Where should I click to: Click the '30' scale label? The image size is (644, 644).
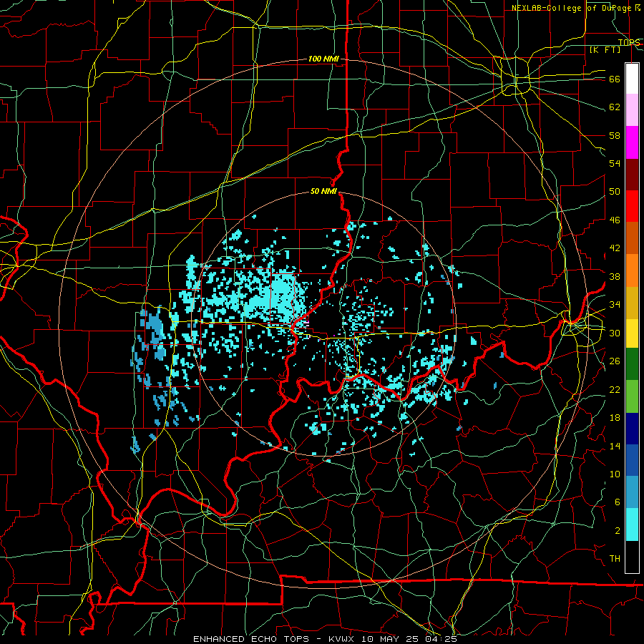point(615,333)
